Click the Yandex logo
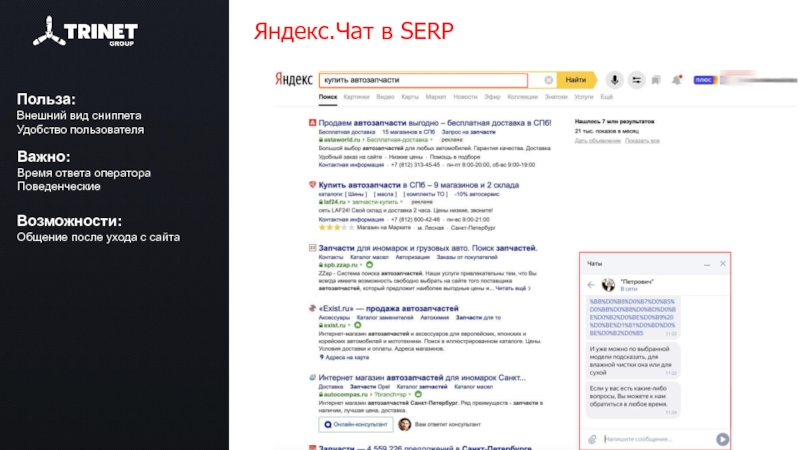 pos(293,80)
